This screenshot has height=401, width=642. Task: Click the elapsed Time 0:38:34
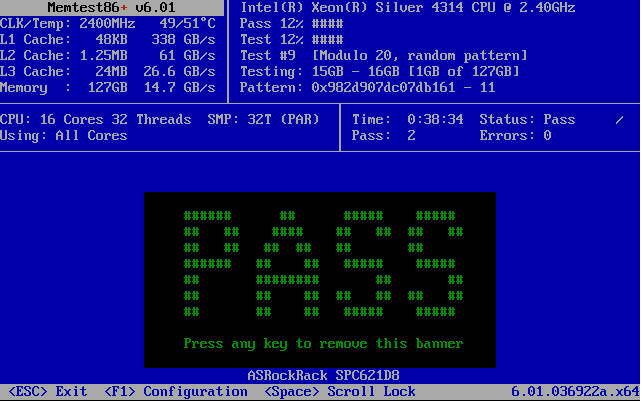click(x=435, y=120)
